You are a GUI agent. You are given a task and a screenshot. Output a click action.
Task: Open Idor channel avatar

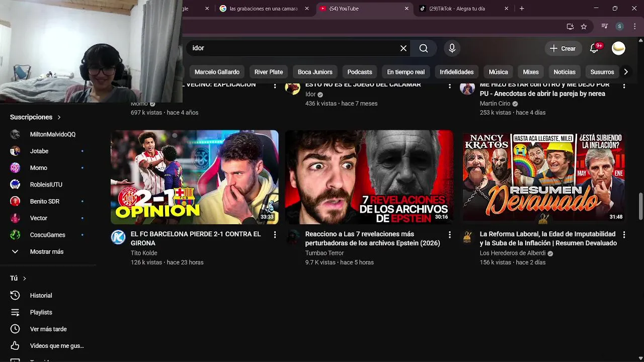(293, 88)
